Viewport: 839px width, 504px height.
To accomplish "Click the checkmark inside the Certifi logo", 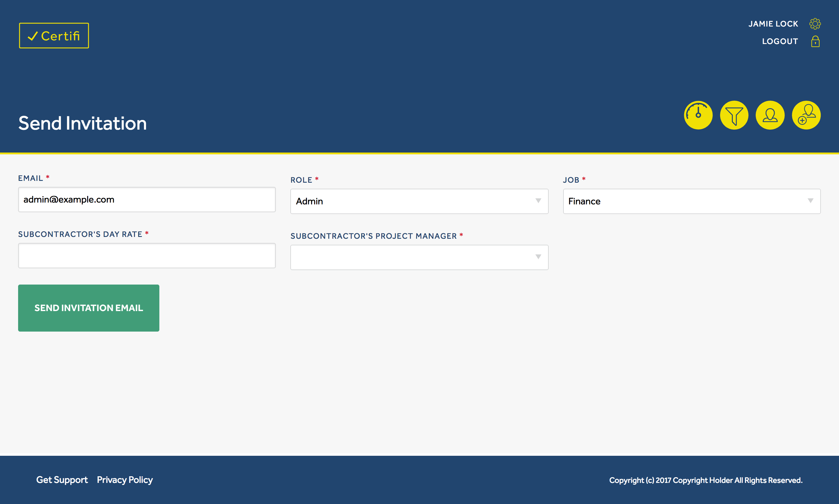I will pyautogui.click(x=33, y=36).
